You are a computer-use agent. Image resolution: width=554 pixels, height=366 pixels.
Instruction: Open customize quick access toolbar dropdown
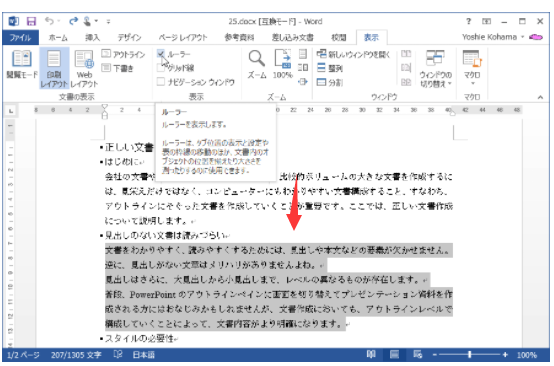point(108,22)
